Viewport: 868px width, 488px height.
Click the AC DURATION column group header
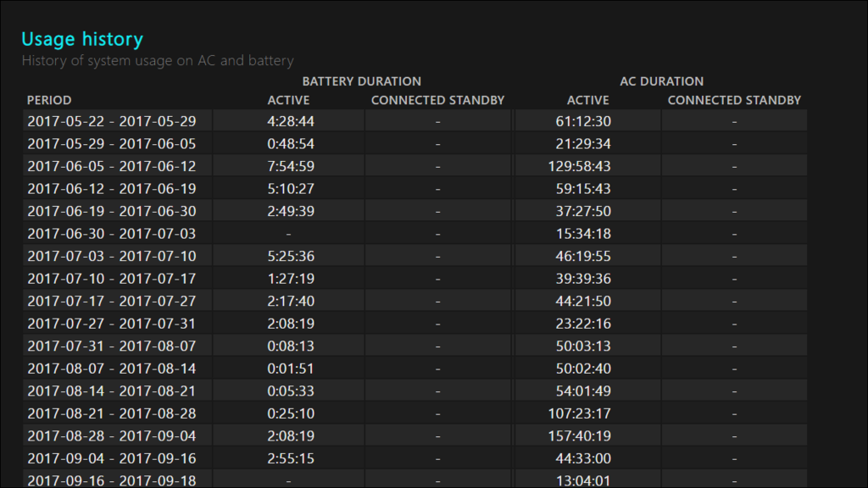661,81
